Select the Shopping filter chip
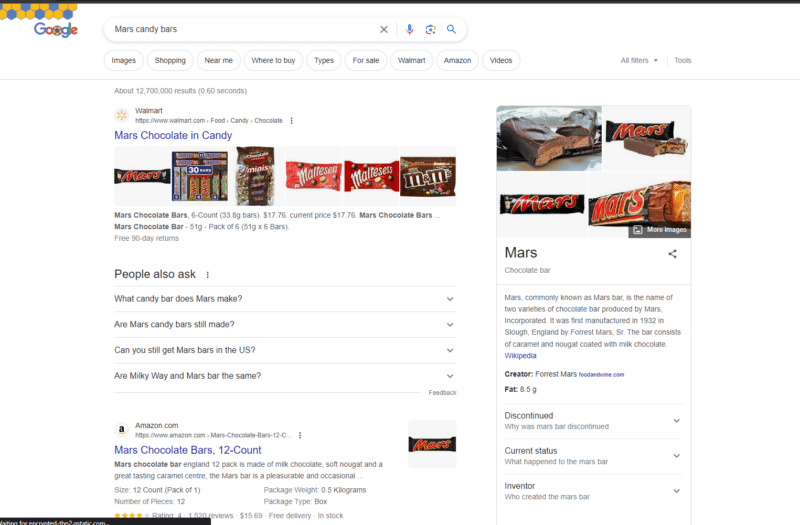Image resolution: width=800 pixels, height=525 pixels. click(170, 61)
